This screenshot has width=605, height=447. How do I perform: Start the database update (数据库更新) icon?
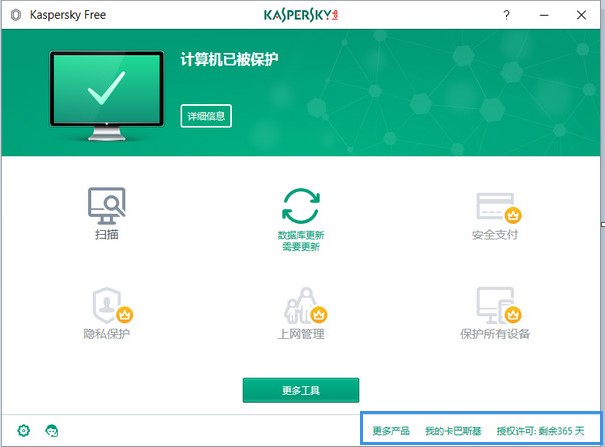click(301, 206)
